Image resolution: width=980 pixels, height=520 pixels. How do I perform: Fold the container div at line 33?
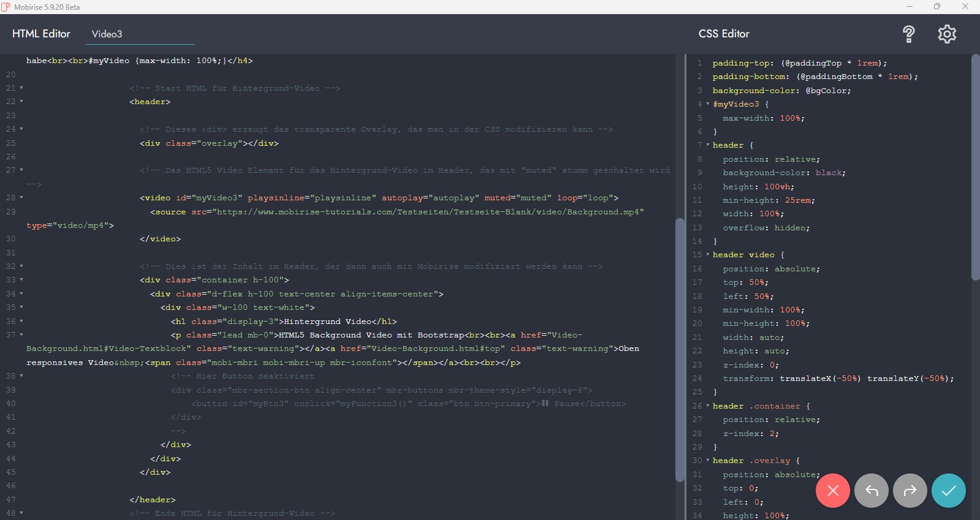(x=21, y=280)
